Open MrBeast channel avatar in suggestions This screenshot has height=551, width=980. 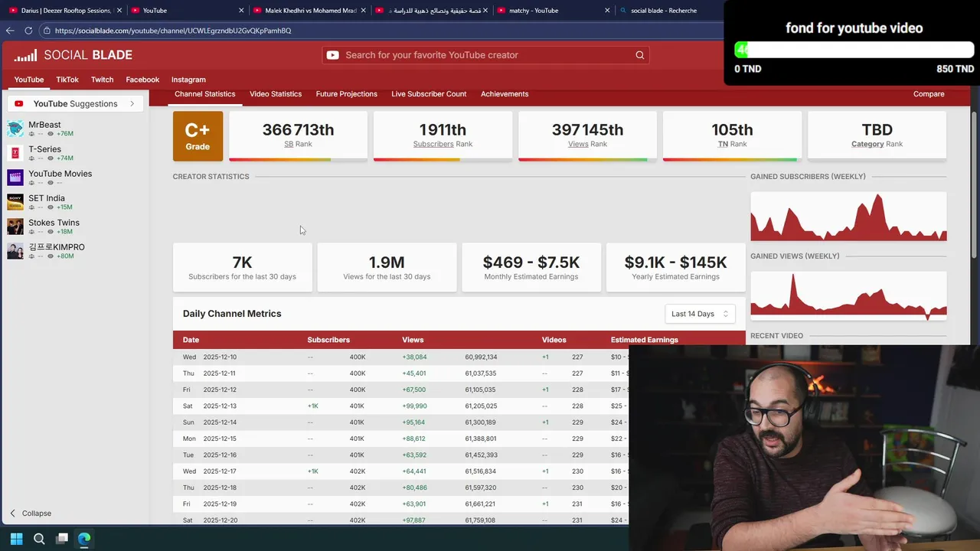coord(15,129)
